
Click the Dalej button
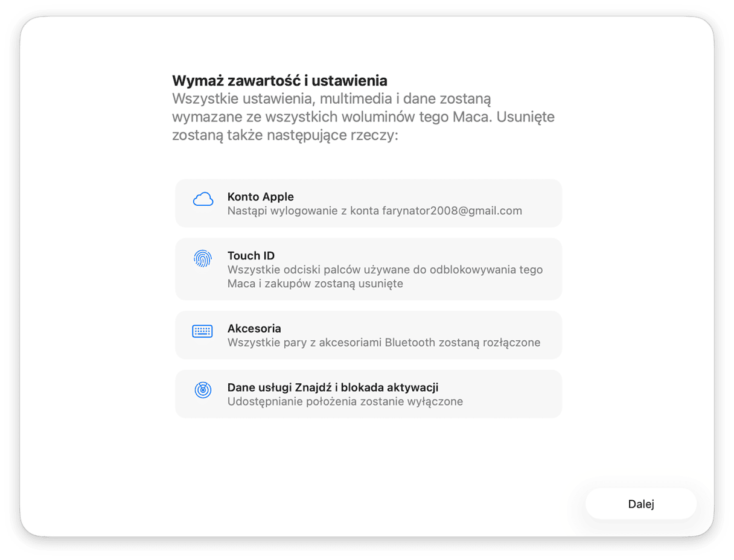coord(640,504)
